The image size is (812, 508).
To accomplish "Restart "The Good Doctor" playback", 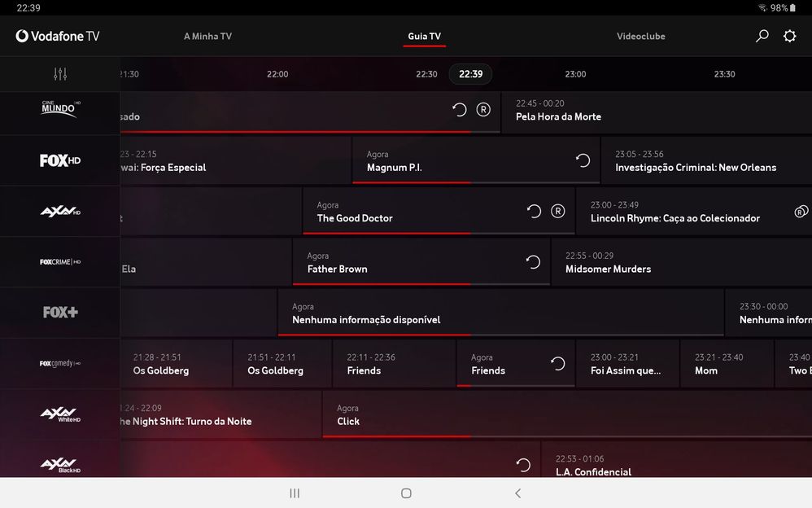I will pyautogui.click(x=533, y=210).
